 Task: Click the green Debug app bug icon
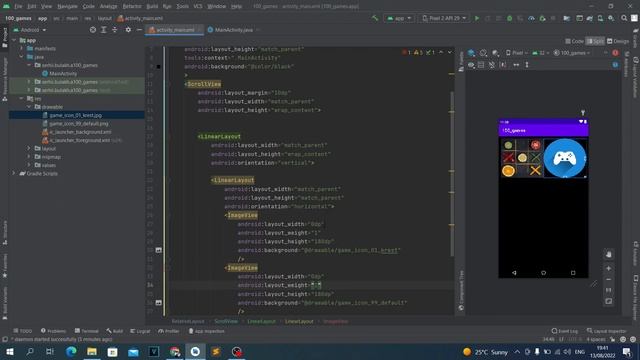(509, 18)
